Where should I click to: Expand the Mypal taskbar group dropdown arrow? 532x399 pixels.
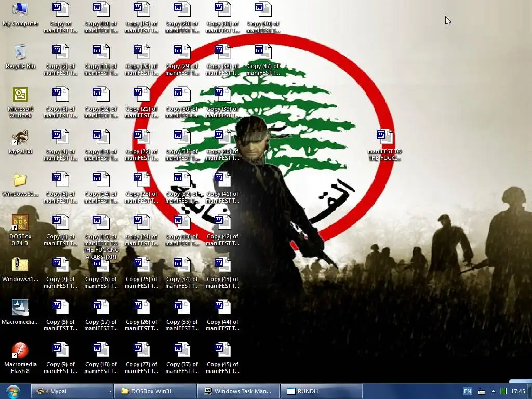tap(110, 392)
